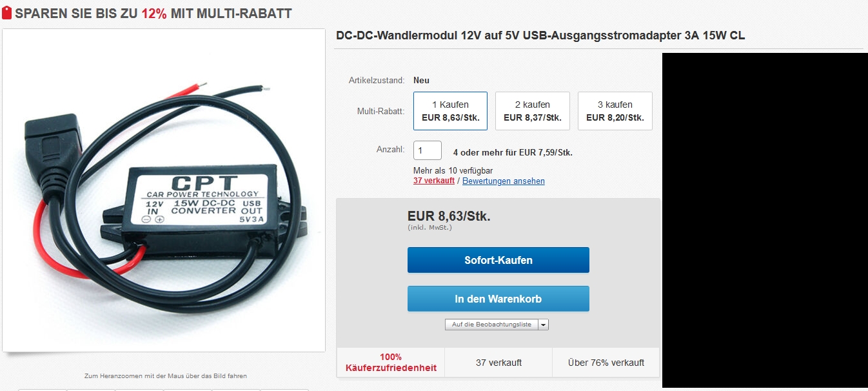Open the watchlist dropdown arrow
The height and width of the screenshot is (391, 868).
[x=543, y=325]
